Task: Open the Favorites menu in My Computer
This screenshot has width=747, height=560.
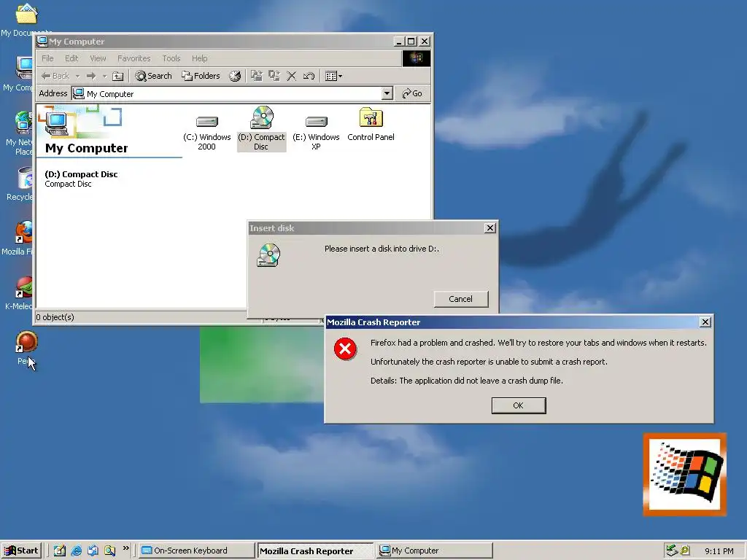Action: click(x=134, y=58)
